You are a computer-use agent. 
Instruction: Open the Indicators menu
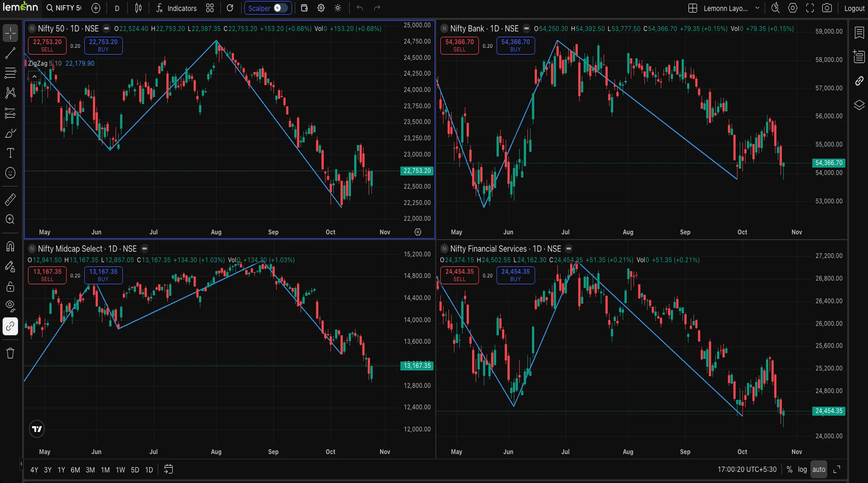[177, 8]
